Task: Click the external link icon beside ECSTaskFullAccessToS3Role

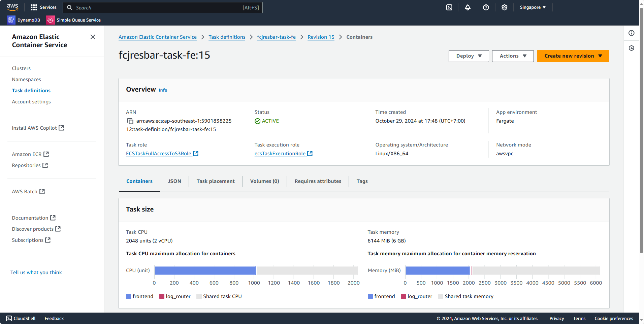Action: [x=196, y=153]
